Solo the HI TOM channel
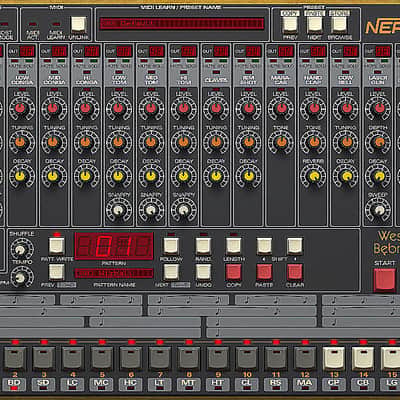 click(x=191, y=61)
